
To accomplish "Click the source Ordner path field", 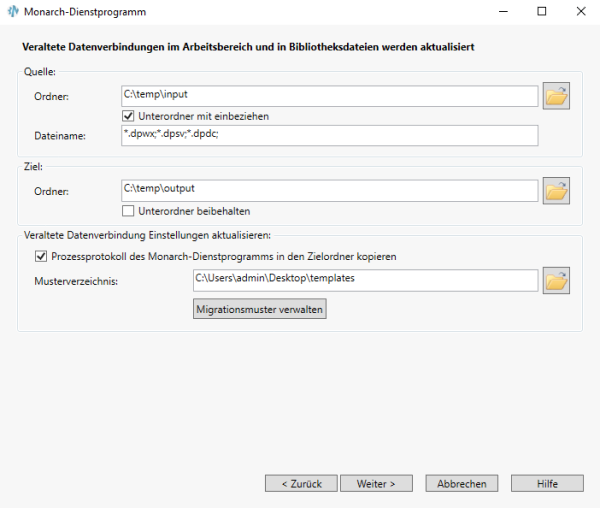I will pyautogui.click(x=329, y=95).
